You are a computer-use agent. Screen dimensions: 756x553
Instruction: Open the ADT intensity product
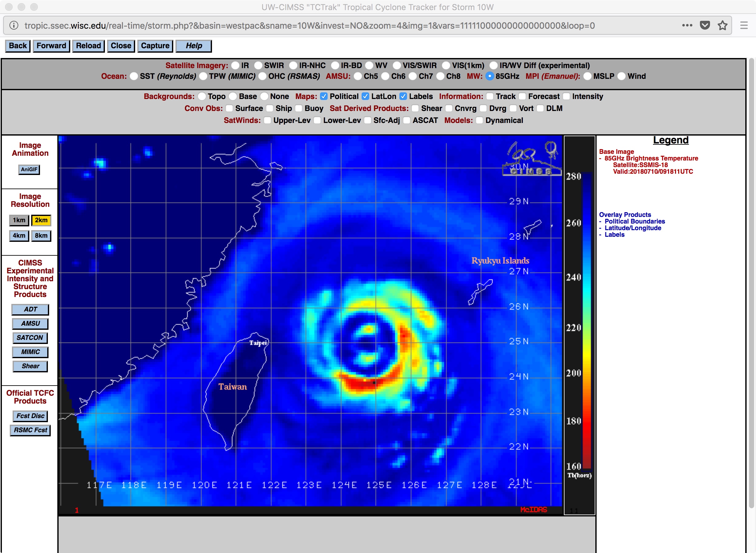click(x=31, y=310)
